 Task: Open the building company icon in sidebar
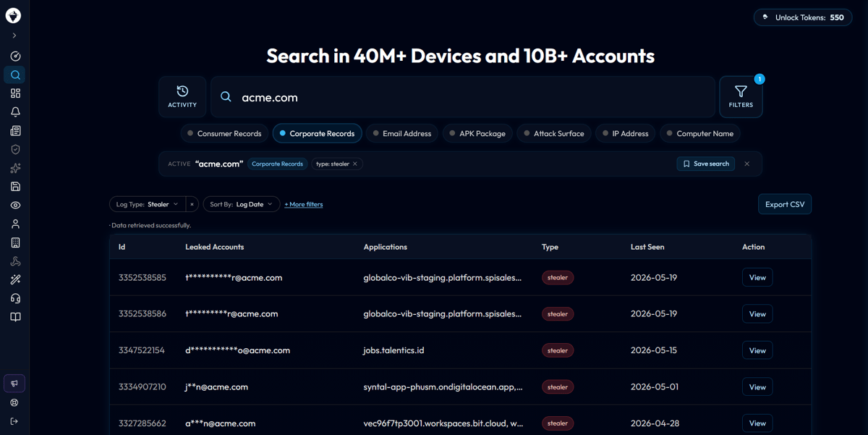(15, 242)
